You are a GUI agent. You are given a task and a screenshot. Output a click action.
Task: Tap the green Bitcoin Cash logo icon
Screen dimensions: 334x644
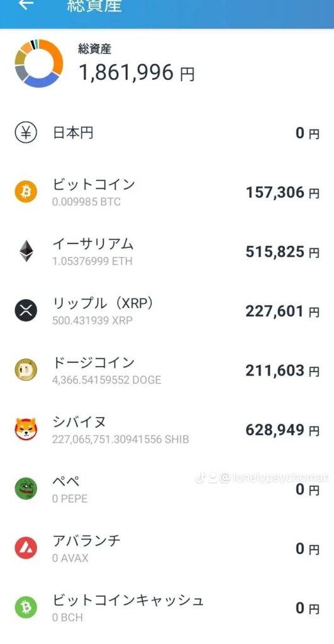point(26,608)
